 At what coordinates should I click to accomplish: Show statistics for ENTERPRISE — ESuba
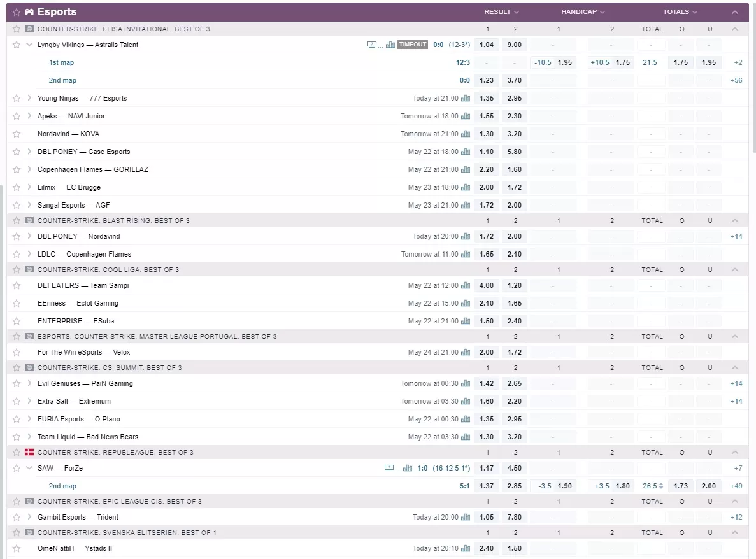pyautogui.click(x=466, y=321)
